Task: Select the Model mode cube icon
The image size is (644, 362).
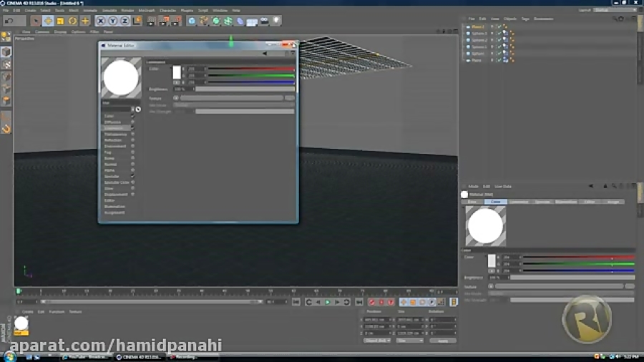Action: (6, 52)
